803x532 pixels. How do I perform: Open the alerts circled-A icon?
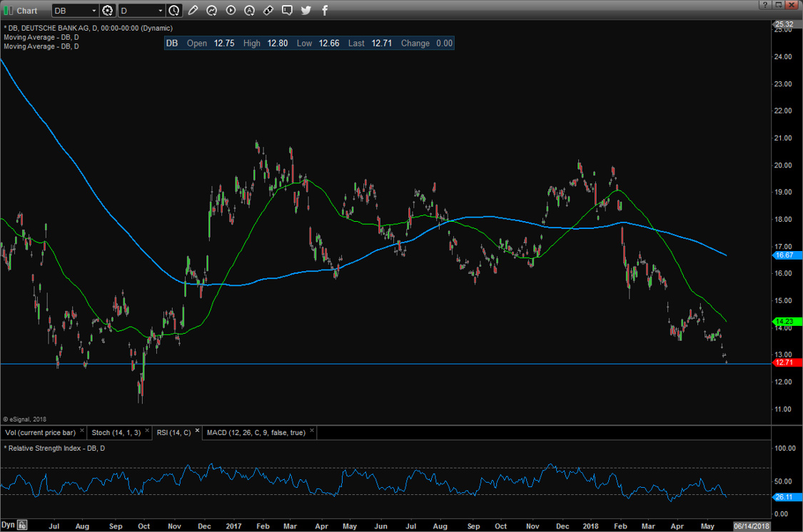(249, 10)
